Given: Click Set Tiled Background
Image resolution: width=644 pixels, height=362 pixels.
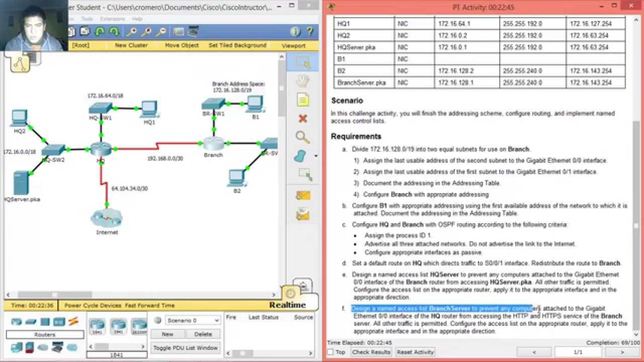Looking at the screenshot, I should click(x=237, y=45).
